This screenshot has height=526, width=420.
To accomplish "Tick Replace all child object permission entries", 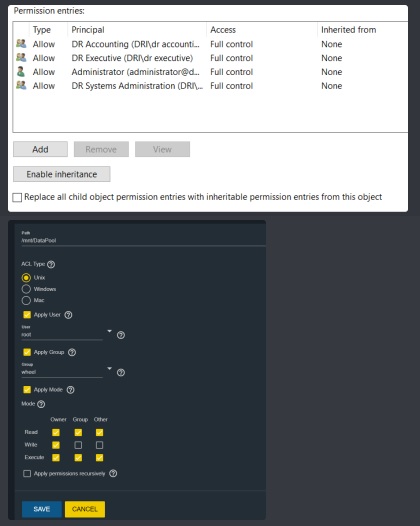I will [x=17, y=197].
